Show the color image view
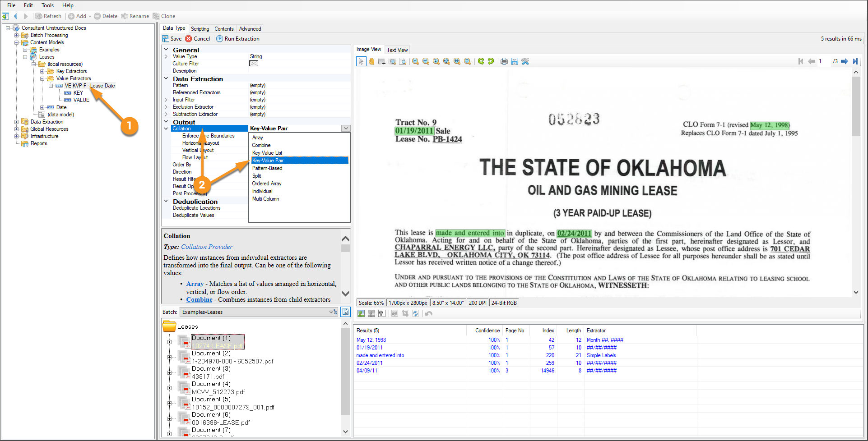This screenshot has width=868, height=441. (361, 313)
